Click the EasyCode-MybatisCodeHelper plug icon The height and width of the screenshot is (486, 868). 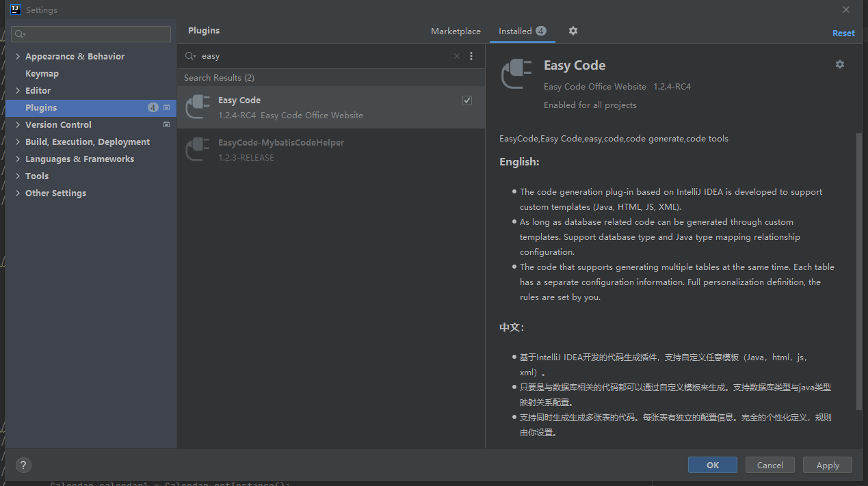[x=198, y=150]
